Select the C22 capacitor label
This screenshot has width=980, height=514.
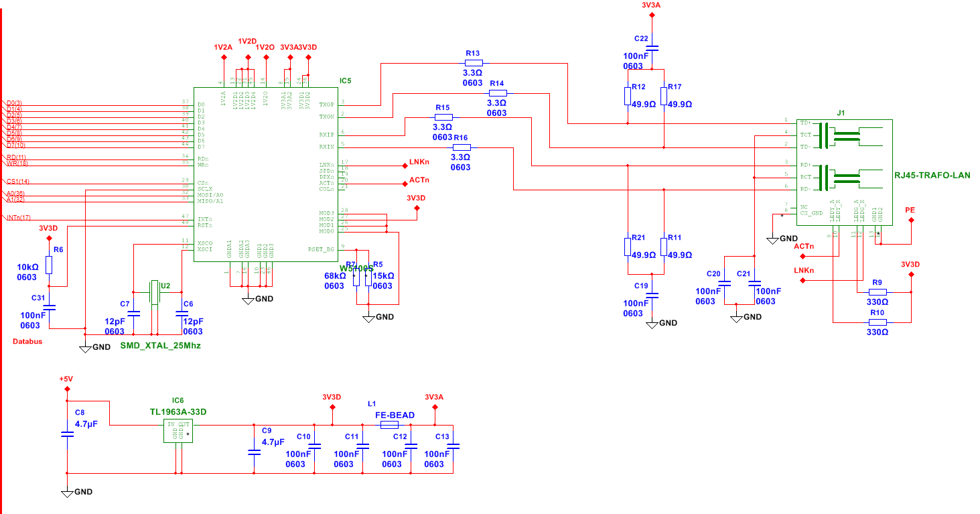(x=640, y=39)
